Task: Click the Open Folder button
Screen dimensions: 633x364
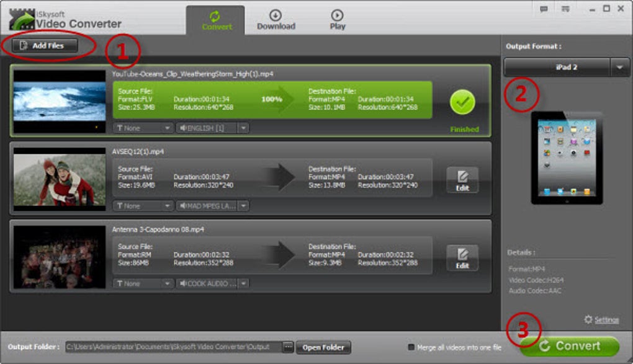Action: [323, 347]
